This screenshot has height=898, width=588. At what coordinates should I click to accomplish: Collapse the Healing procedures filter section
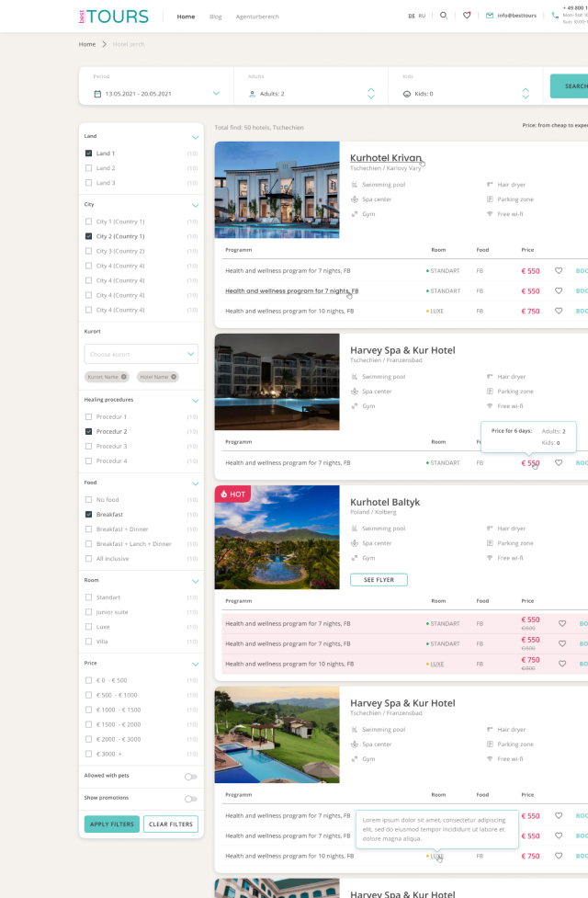click(195, 401)
